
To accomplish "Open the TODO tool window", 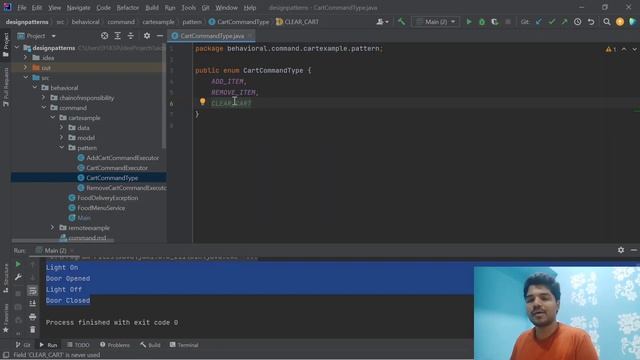I will (x=78, y=345).
